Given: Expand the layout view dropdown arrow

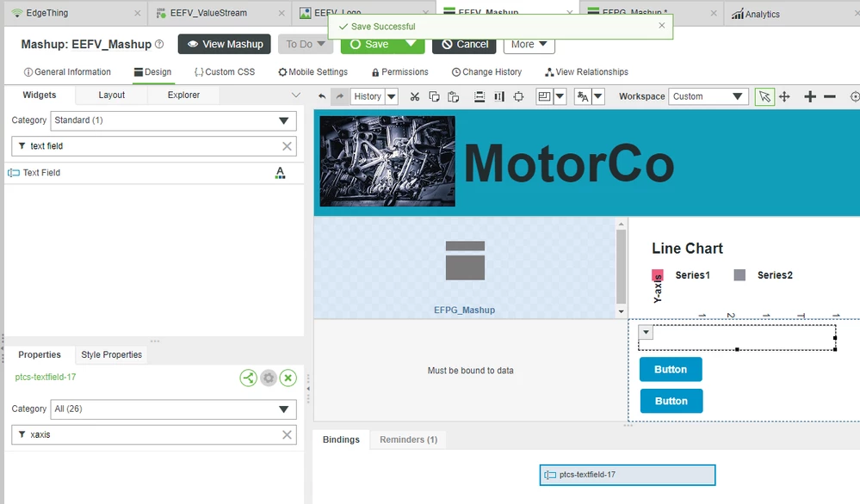Looking at the screenshot, I should (560, 97).
